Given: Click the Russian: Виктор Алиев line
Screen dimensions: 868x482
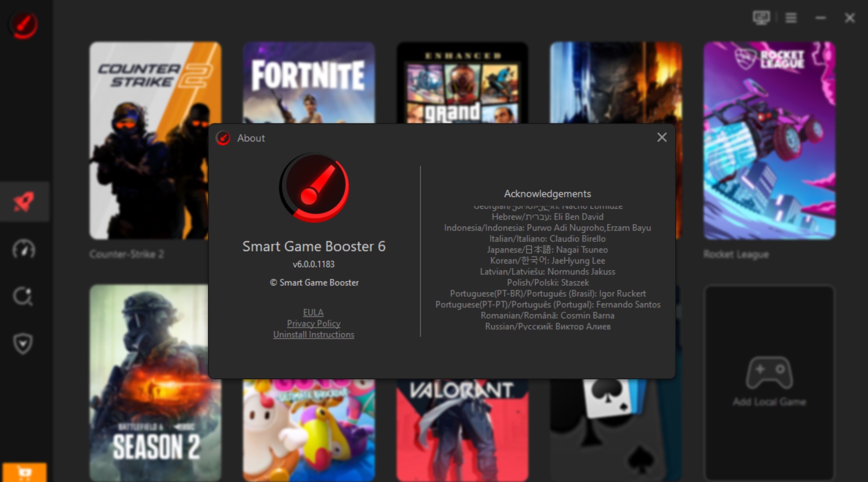Looking at the screenshot, I should (x=547, y=327).
